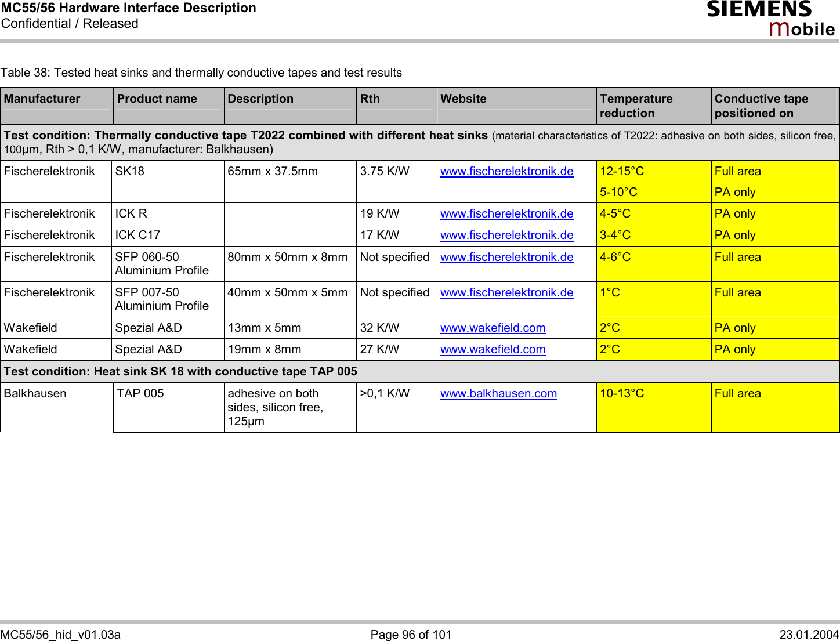
Task: Click the MC55/56_hid_v01.03a footer text
Action: (60, 635)
